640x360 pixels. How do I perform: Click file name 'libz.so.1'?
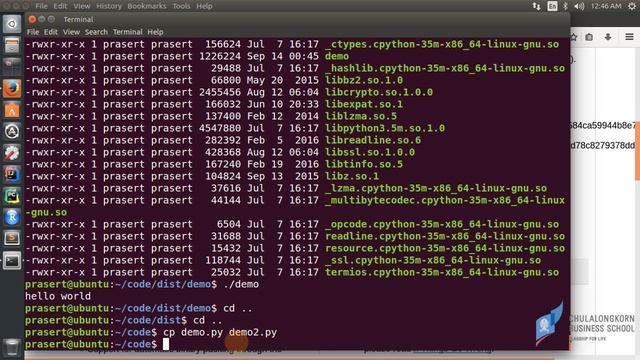(x=352, y=176)
